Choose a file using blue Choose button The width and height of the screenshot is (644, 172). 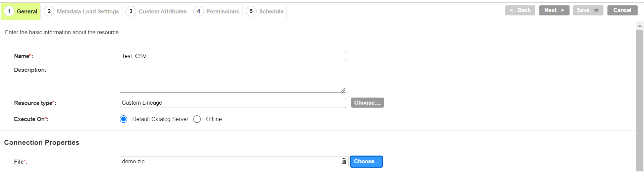pos(366,162)
